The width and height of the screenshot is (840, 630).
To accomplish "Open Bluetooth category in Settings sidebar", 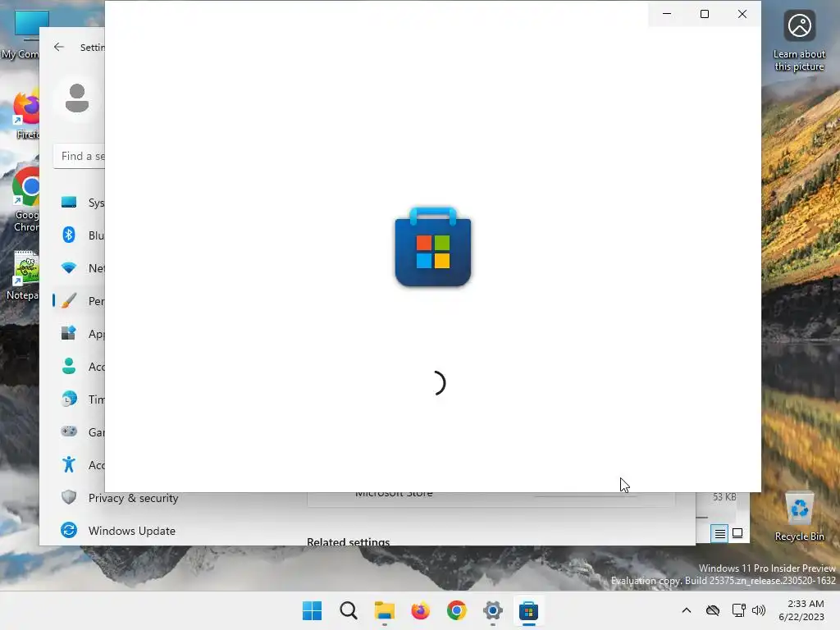I will coord(80,235).
